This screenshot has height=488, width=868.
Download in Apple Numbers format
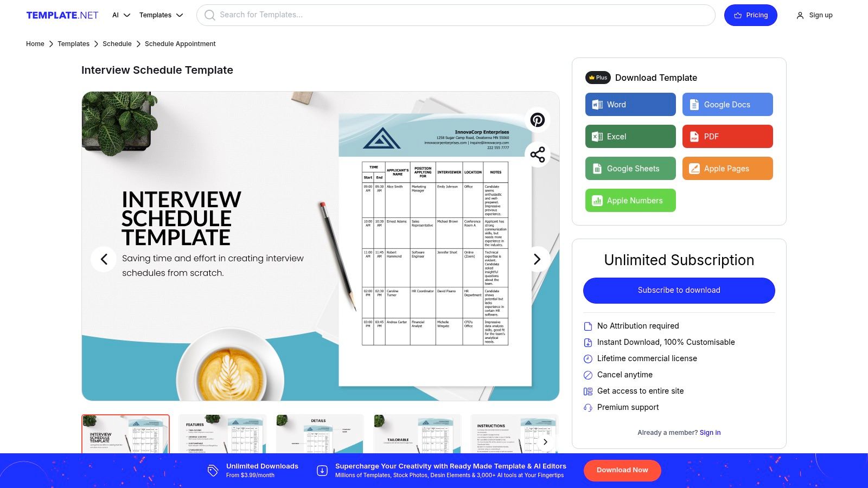coord(630,201)
